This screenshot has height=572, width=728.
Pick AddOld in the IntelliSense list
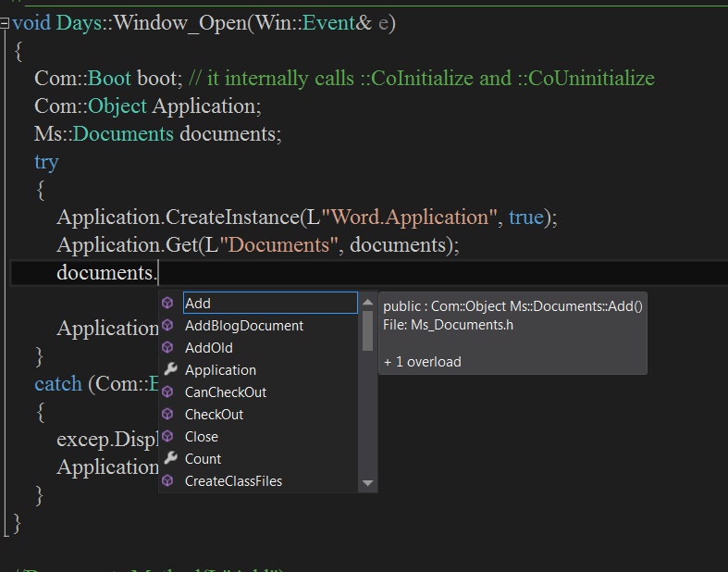click(x=208, y=348)
